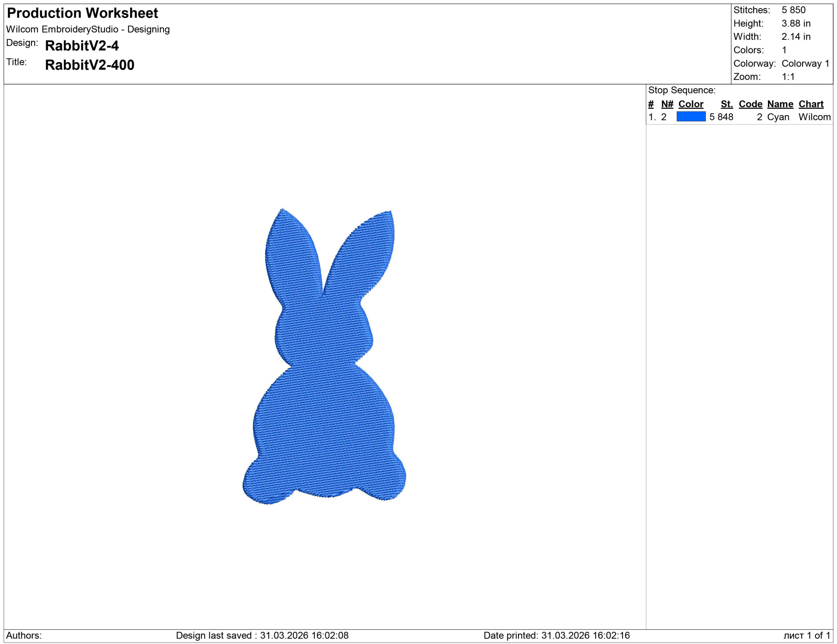This screenshot has height=644, width=837.
Task: Click the Name column header
Action: 780,104
